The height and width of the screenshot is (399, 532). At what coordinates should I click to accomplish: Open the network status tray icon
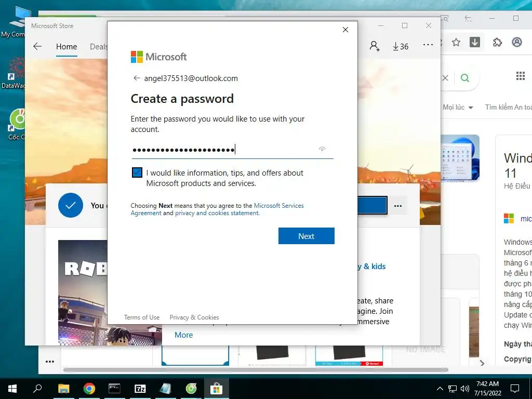click(453, 389)
